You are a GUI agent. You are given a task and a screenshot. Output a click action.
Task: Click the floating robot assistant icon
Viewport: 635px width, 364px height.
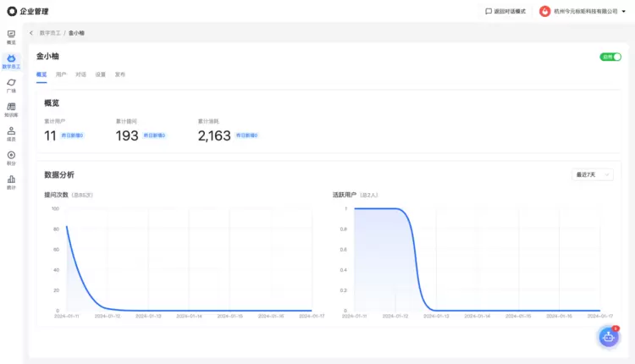point(607,336)
